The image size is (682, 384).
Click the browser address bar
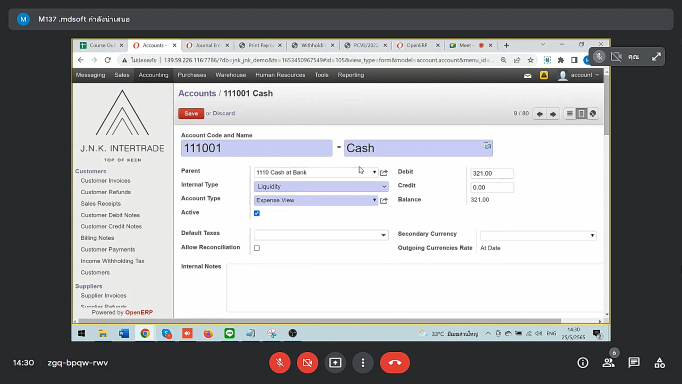(328, 60)
